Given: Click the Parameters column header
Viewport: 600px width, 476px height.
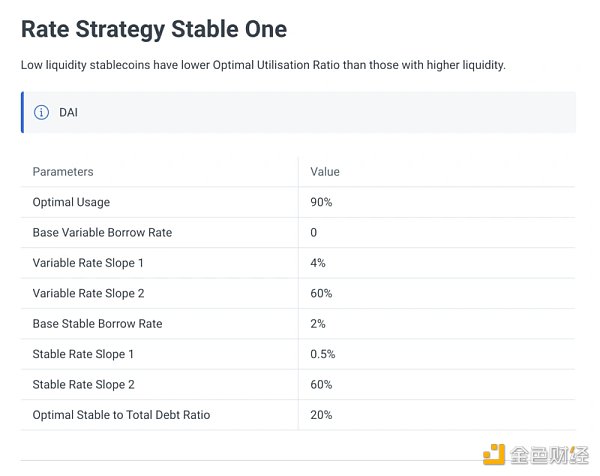Looking at the screenshot, I should pos(63,172).
